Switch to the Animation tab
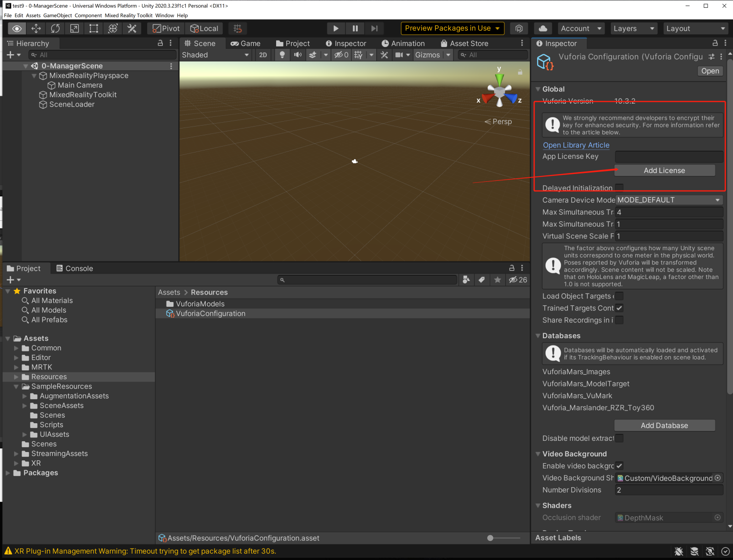This screenshot has height=560, width=733. [x=403, y=43]
